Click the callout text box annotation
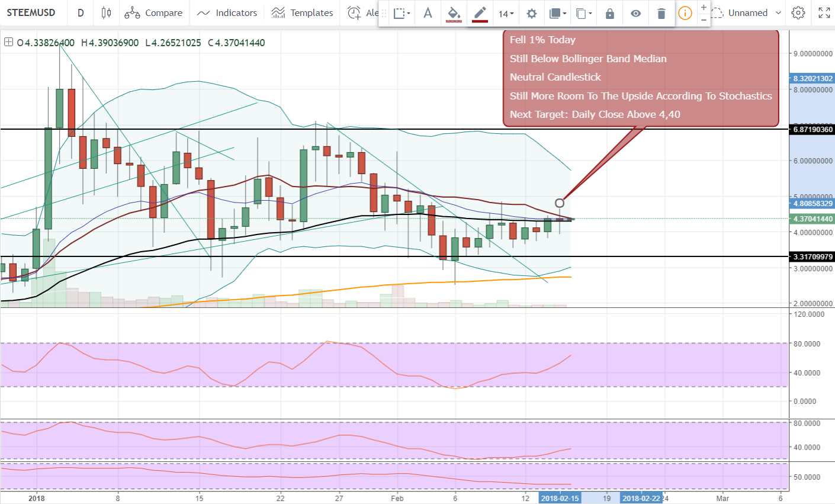835x504 pixels. [x=641, y=77]
